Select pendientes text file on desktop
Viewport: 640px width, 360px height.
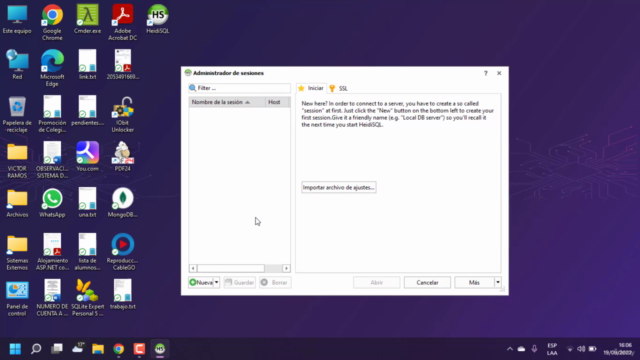click(x=87, y=111)
